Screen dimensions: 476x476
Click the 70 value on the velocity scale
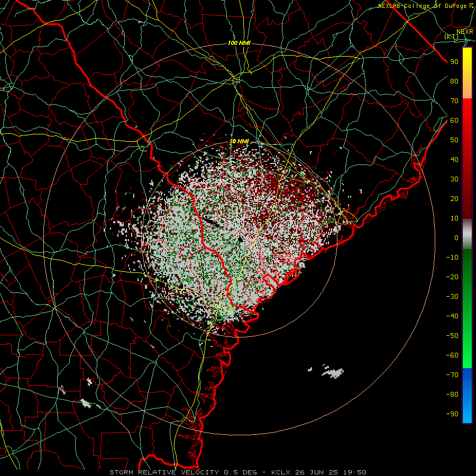(454, 101)
